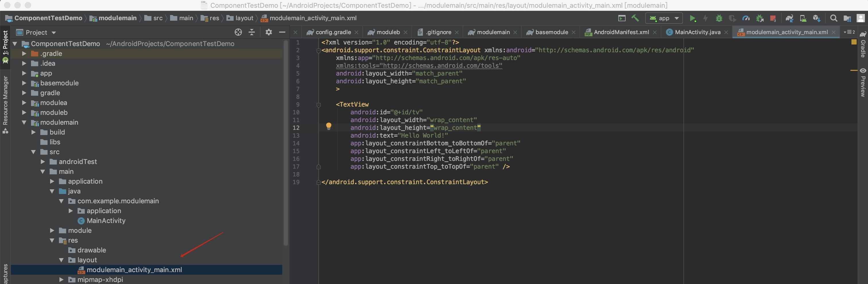Collapse the modulemain node
Viewport: 868px width, 284px height.
click(x=24, y=122)
